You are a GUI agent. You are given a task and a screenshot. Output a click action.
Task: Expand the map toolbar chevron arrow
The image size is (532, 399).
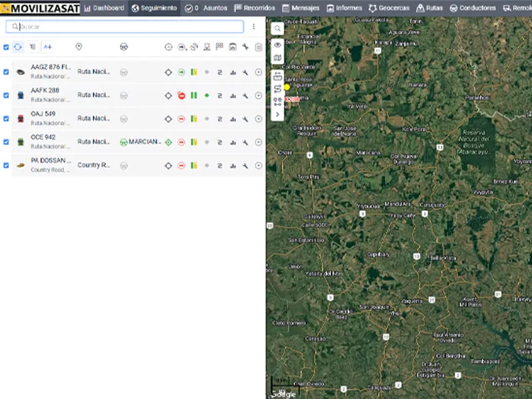tap(277, 114)
